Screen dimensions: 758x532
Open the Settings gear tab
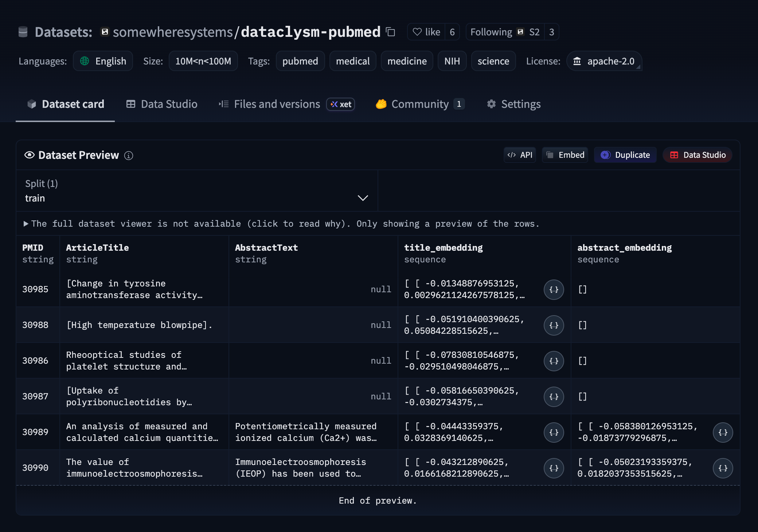514,104
